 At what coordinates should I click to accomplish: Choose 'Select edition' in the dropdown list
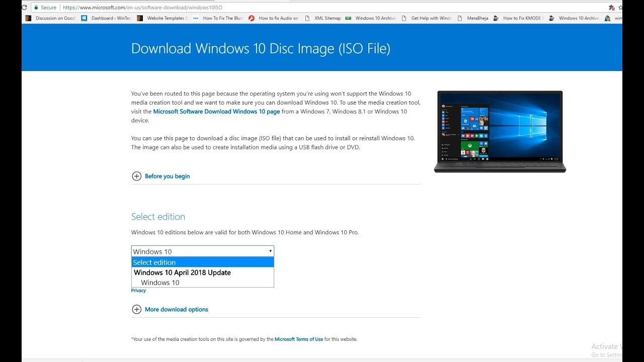203,262
